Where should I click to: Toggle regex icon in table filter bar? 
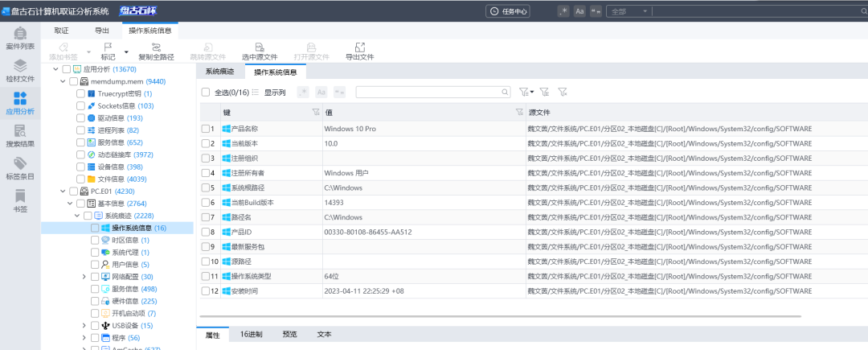(303, 92)
